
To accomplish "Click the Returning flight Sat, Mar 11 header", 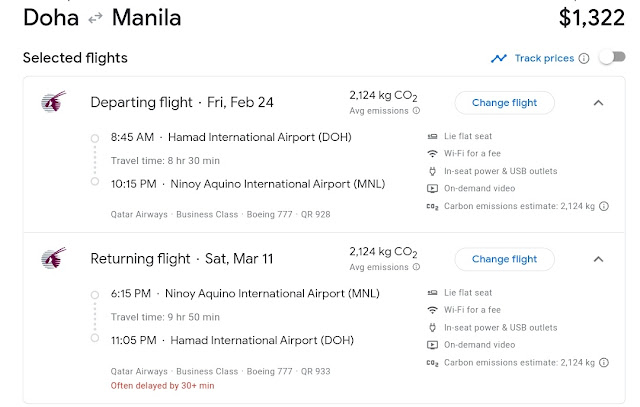I will 168,259.
